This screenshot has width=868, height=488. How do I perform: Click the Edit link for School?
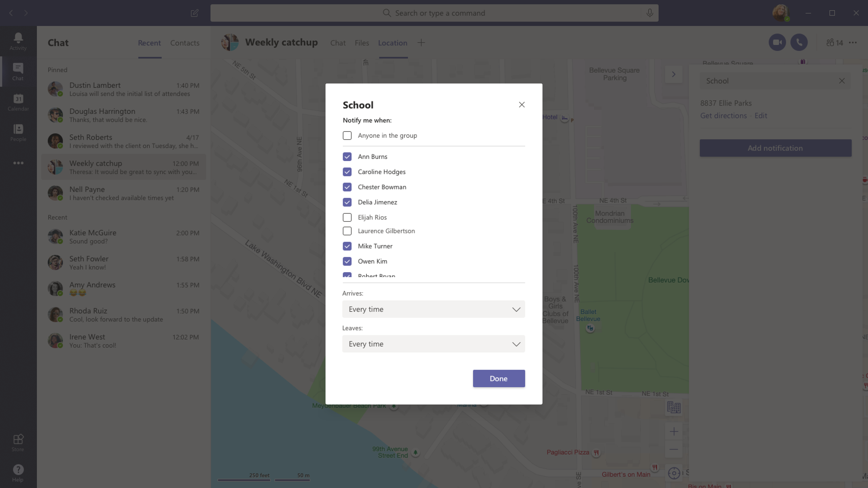click(x=761, y=116)
